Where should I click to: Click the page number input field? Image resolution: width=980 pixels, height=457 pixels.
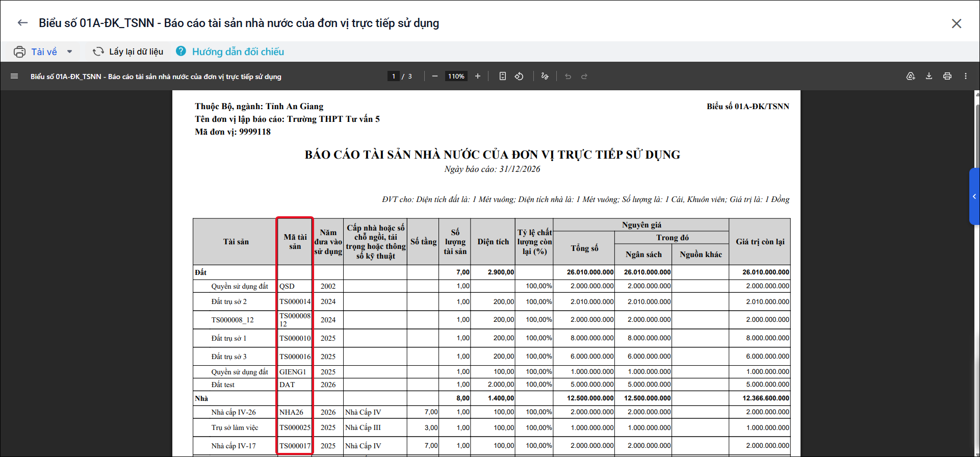click(393, 76)
